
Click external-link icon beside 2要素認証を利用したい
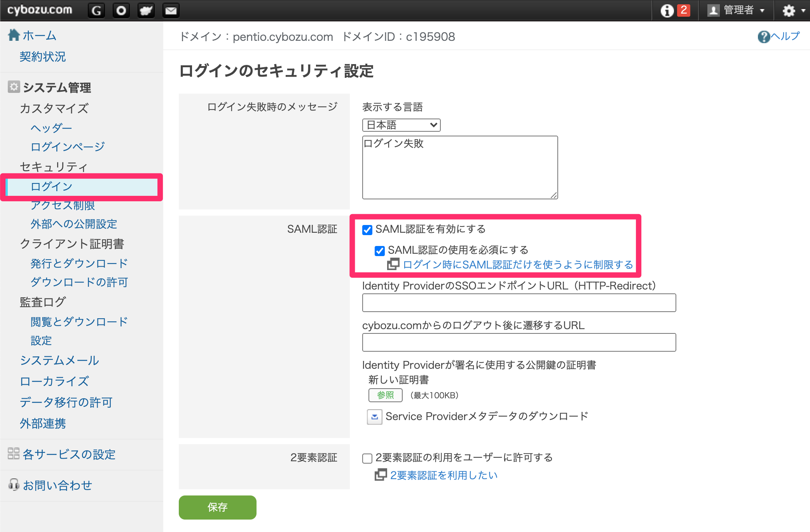pyautogui.click(x=381, y=474)
